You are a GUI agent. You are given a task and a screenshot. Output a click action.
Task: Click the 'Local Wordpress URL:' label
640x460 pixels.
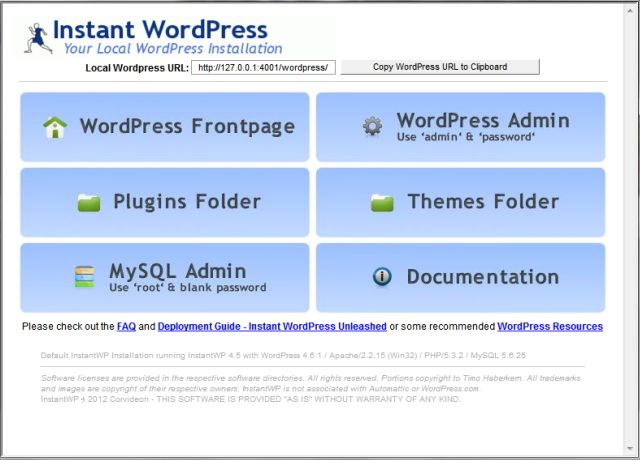pyautogui.click(x=137, y=68)
